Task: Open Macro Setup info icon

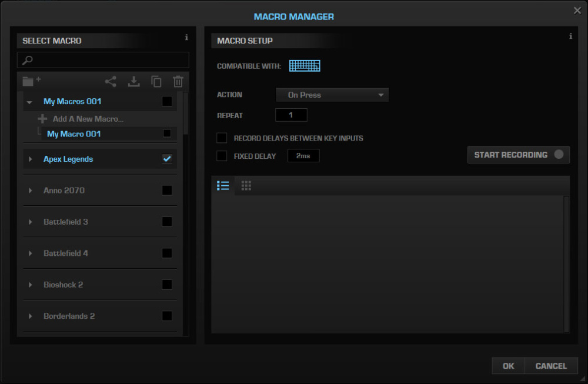Action: pyautogui.click(x=570, y=36)
